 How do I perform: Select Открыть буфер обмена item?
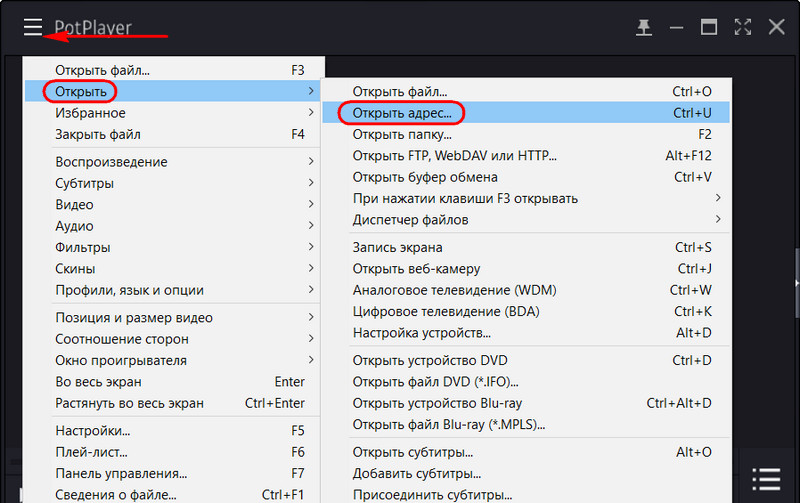[526, 177]
